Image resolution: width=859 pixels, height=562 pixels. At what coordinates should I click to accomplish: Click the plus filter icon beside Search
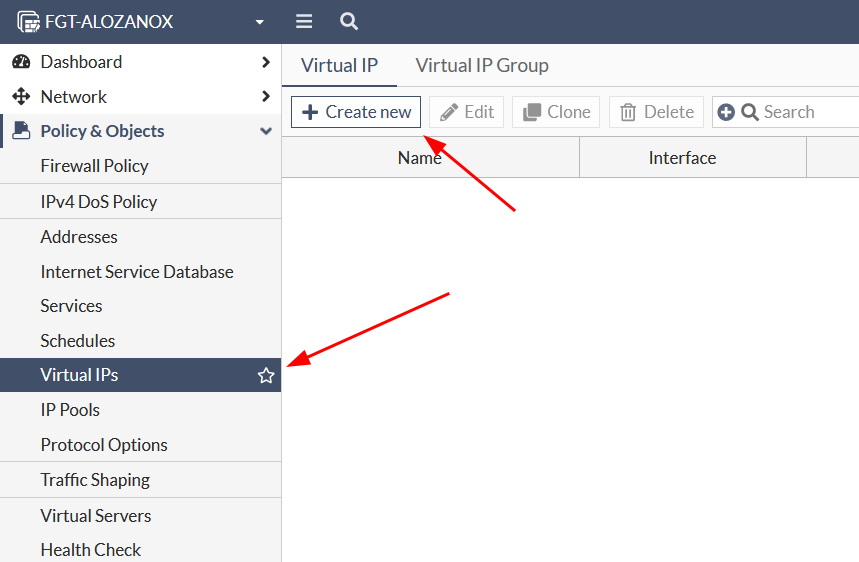[x=726, y=112]
